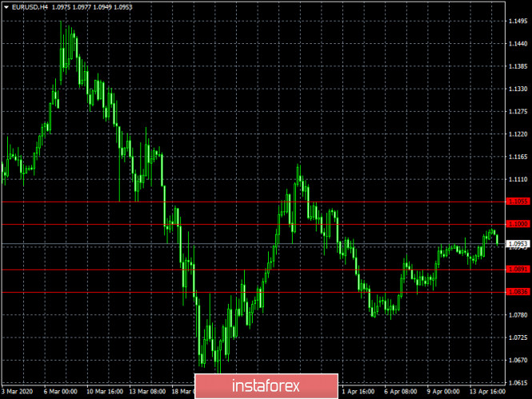Click the 1.0615 price axis label

pyautogui.click(x=518, y=383)
